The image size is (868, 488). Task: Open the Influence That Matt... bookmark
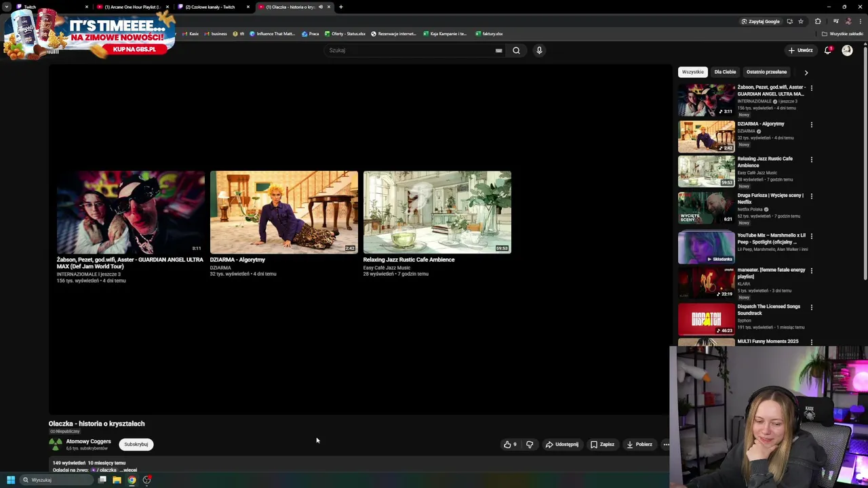point(272,34)
